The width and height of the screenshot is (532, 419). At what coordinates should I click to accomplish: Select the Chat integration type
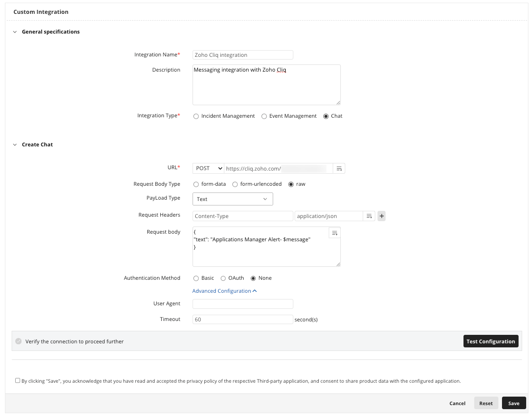pyautogui.click(x=326, y=116)
